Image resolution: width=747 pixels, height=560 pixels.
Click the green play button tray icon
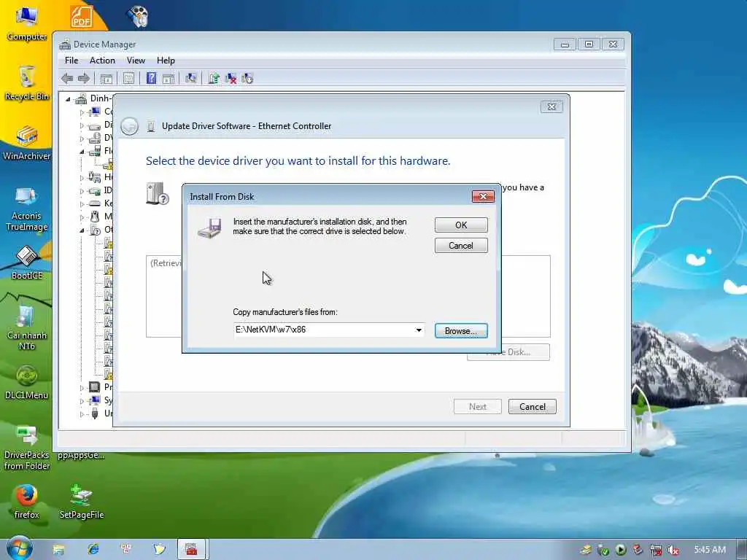pyautogui.click(x=620, y=550)
